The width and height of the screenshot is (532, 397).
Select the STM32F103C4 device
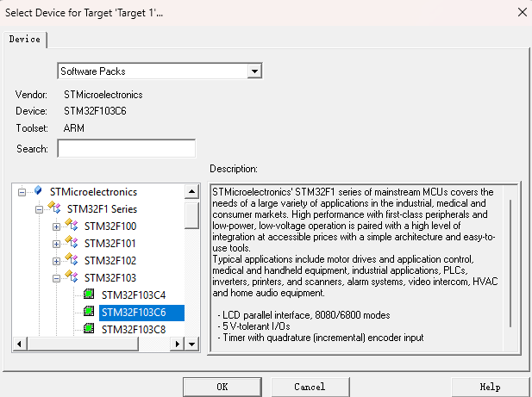pyautogui.click(x=134, y=295)
